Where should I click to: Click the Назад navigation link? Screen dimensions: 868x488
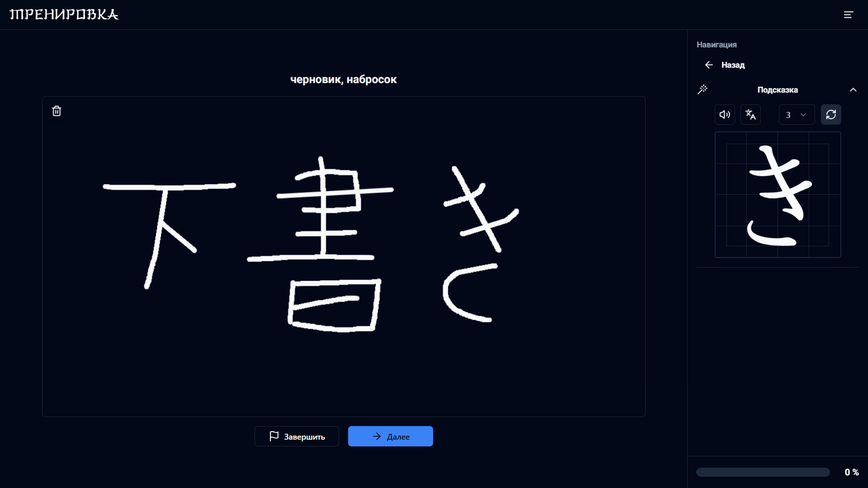[733, 65]
